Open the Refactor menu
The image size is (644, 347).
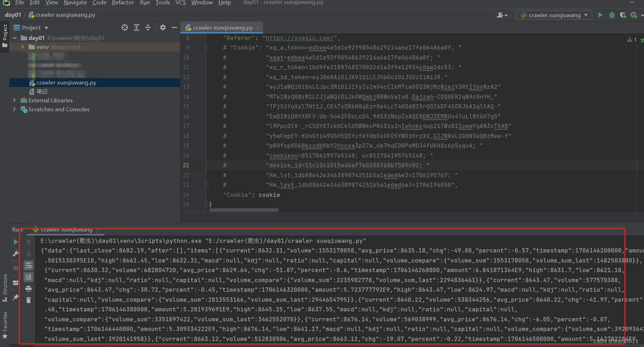click(x=123, y=2)
